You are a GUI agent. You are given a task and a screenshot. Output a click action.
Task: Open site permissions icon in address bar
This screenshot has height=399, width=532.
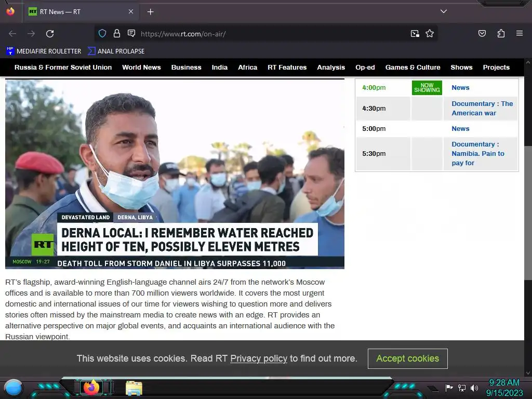pos(131,33)
